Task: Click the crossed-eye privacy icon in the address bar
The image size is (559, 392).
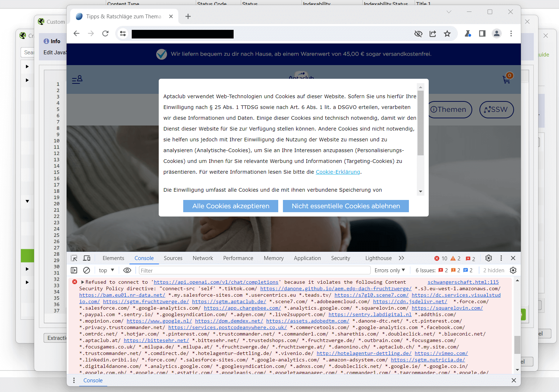Action: pyautogui.click(x=418, y=34)
